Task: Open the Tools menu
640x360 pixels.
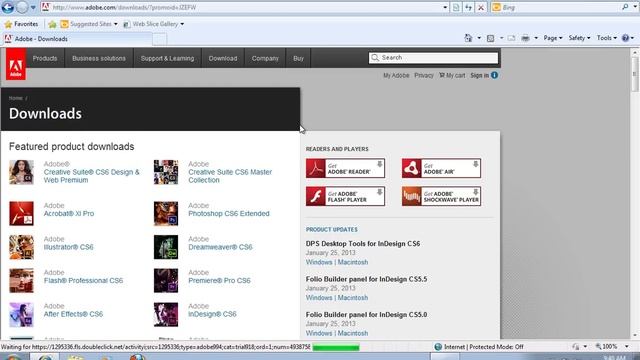Action: point(607,38)
